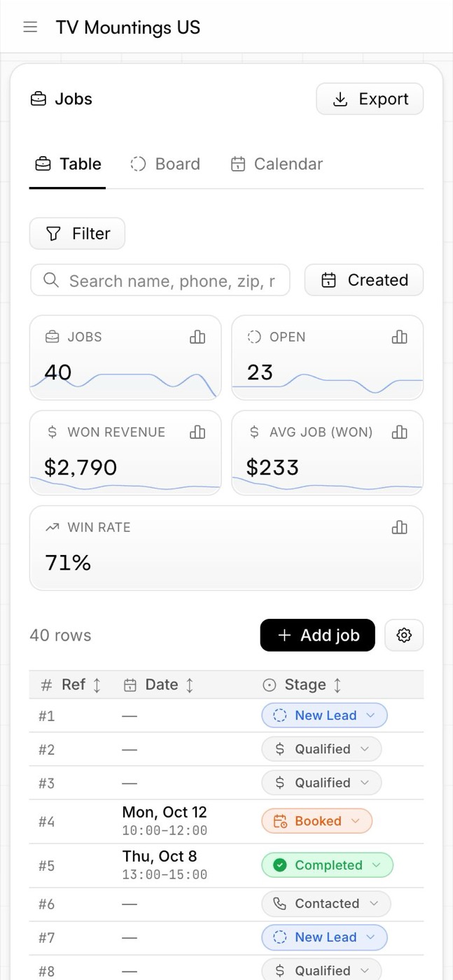This screenshot has height=980, width=453.
Task: Click the 71% win rate value
Action: (68, 563)
